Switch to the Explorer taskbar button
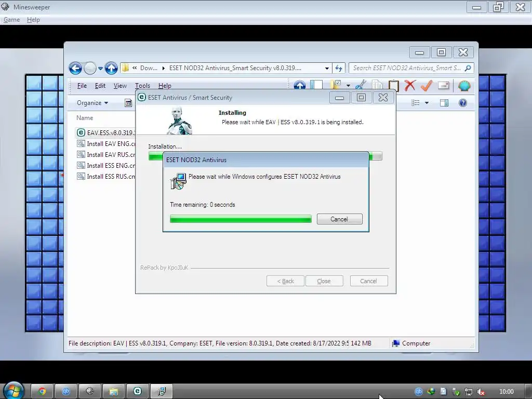This screenshot has width=532, height=399. point(113,391)
